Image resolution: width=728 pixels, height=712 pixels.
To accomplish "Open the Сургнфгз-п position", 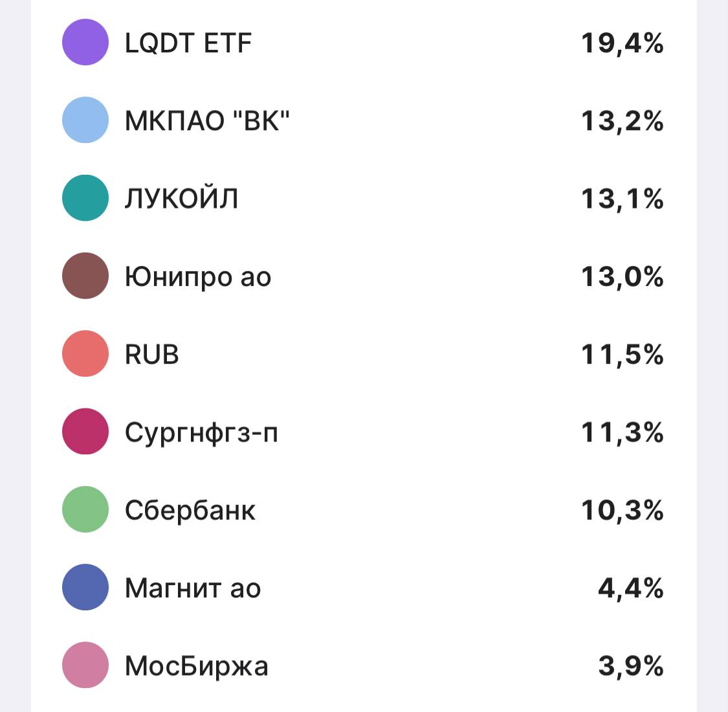I will pos(201,432).
